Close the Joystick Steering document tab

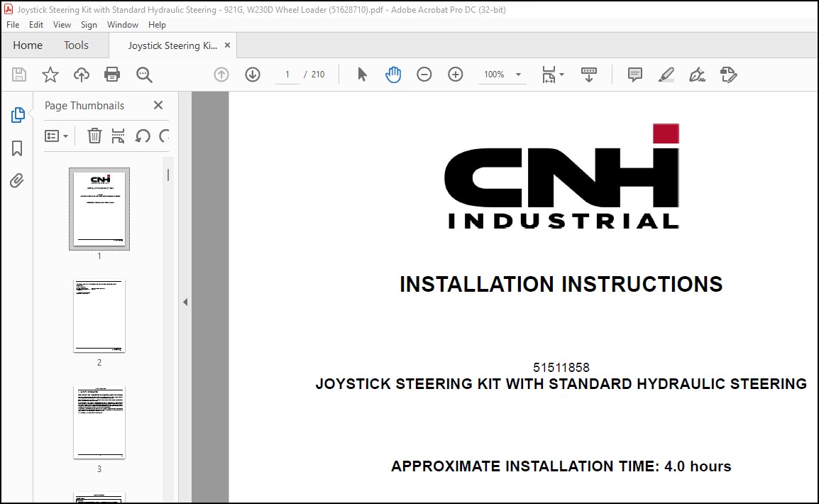coord(227,45)
